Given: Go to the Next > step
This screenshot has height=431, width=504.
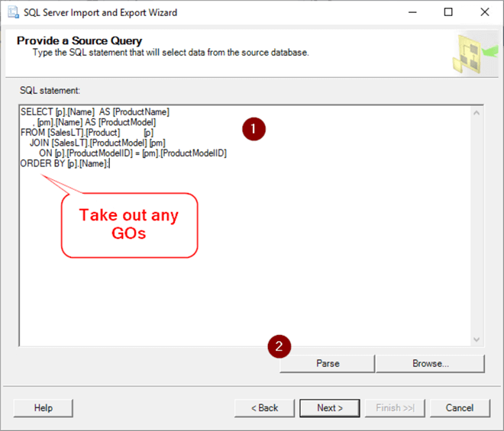Looking at the screenshot, I should 330,408.
